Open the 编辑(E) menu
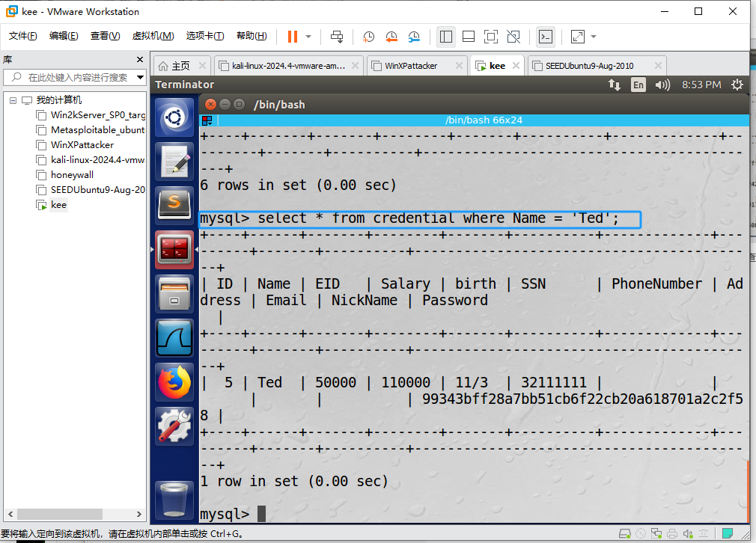 point(64,36)
